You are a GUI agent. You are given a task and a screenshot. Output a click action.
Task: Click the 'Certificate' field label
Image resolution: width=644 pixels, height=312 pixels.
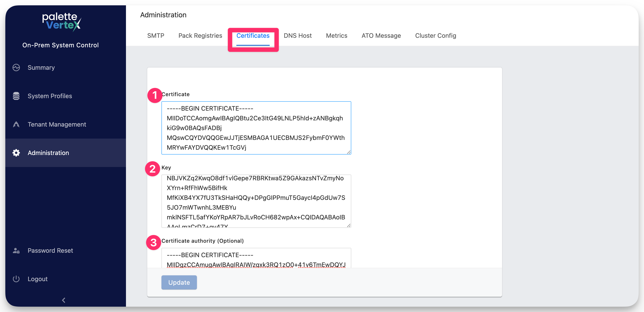(176, 94)
